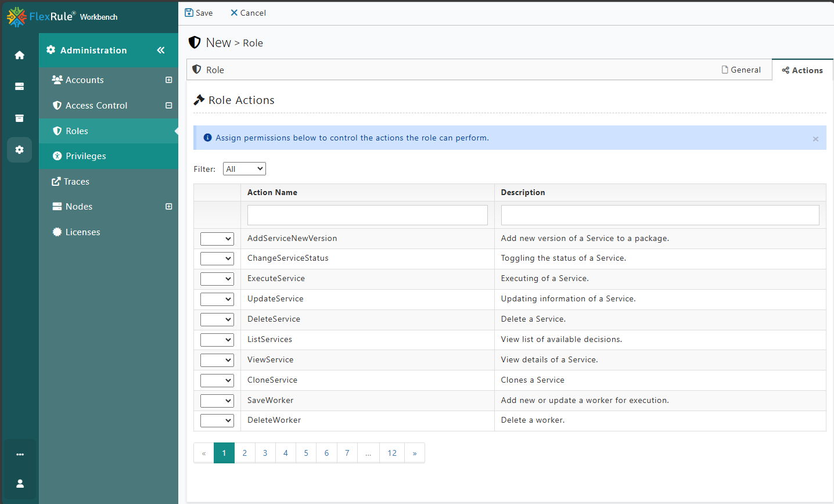Open the server storage icon in left rail
This screenshot has width=834, height=504.
click(20, 87)
